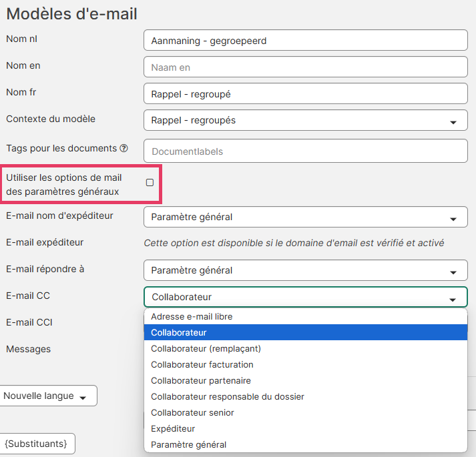The height and width of the screenshot is (457, 476).
Task: Select Collaborateur (remplaçant) option
Action: (305, 349)
